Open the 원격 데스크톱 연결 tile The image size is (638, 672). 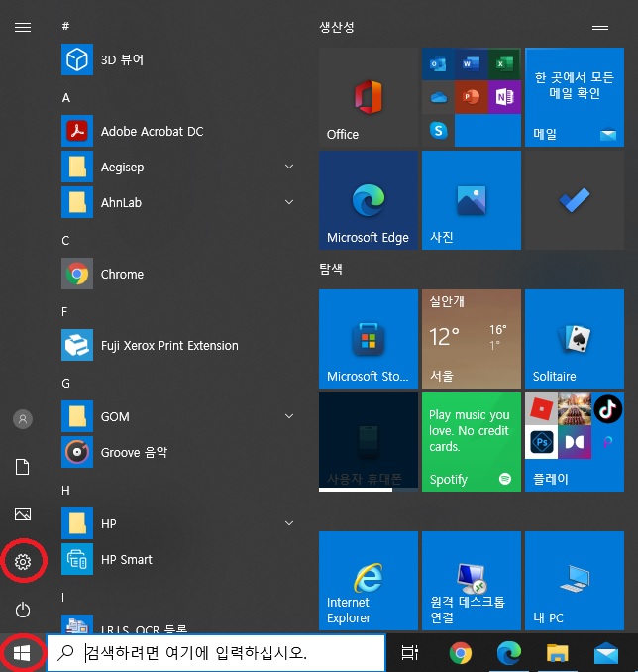(x=472, y=581)
